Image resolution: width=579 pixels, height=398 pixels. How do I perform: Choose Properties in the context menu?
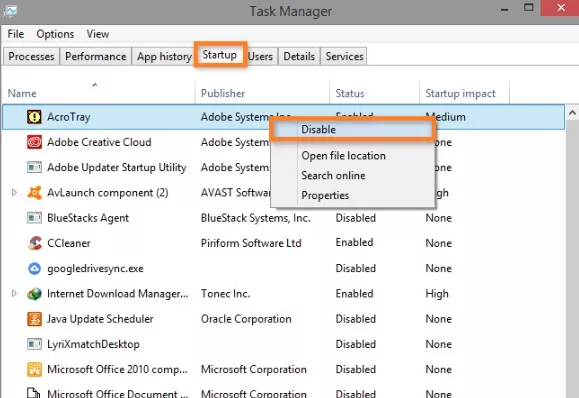coord(325,195)
